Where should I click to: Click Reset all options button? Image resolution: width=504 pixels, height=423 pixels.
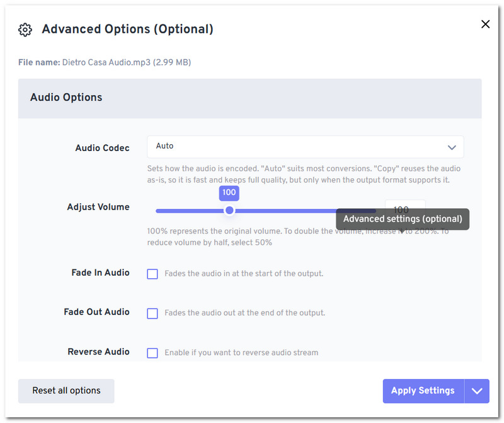(x=66, y=390)
